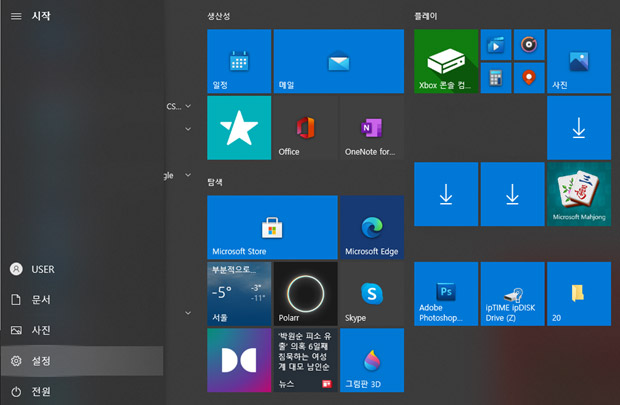Click the Power (전원) button
This screenshot has height=405, width=620.
pos(80,391)
